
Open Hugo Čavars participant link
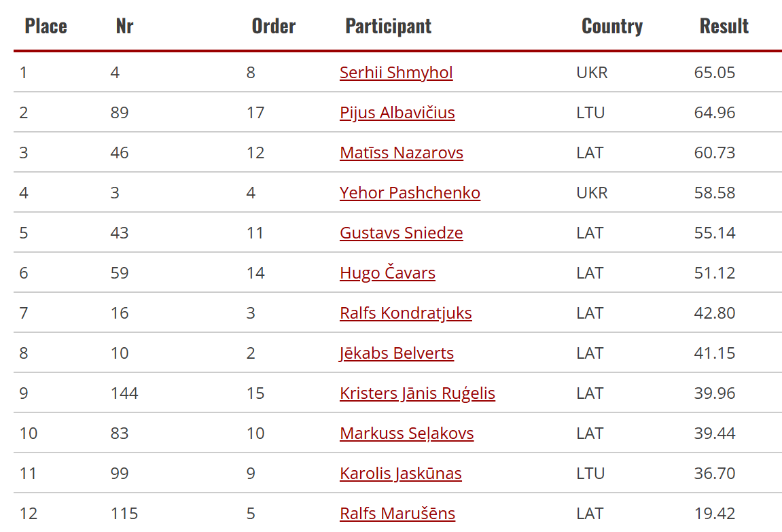387,272
